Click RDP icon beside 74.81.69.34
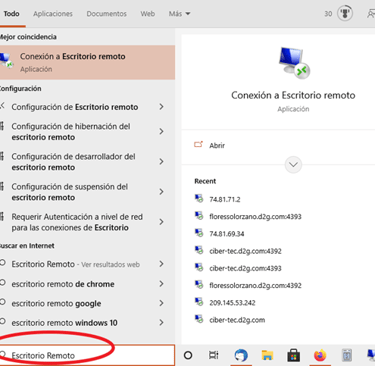This screenshot has height=366, width=375. pos(199,233)
